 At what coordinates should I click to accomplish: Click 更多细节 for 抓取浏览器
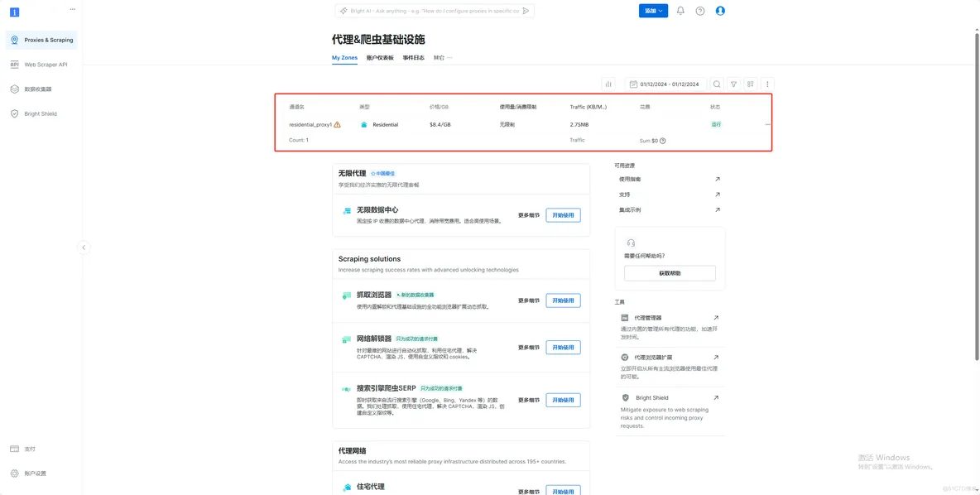point(529,300)
